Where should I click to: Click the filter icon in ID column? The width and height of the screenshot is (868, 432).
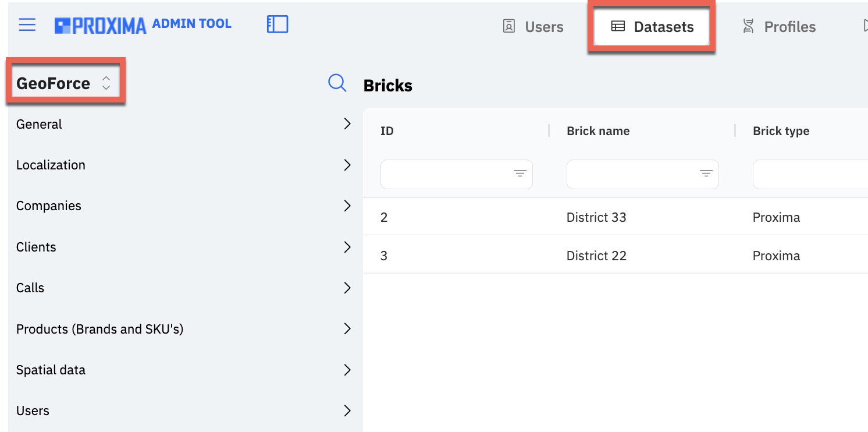[520, 173]
